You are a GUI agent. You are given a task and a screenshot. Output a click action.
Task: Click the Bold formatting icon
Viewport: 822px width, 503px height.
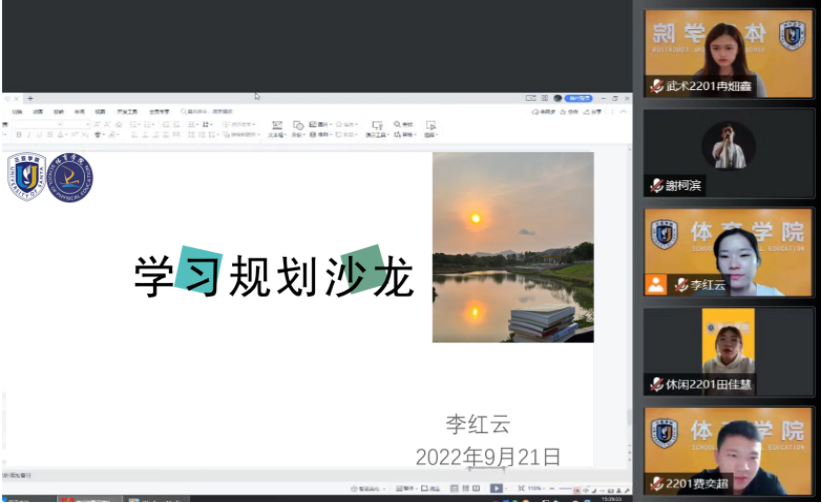[19, 134]
